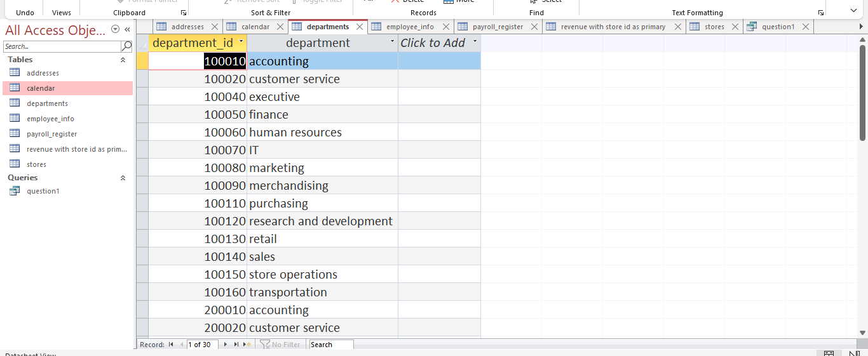Open payroll_register table from navigation pane
Viewport: 868px width, 356px height.
click(x=51, y=134)
